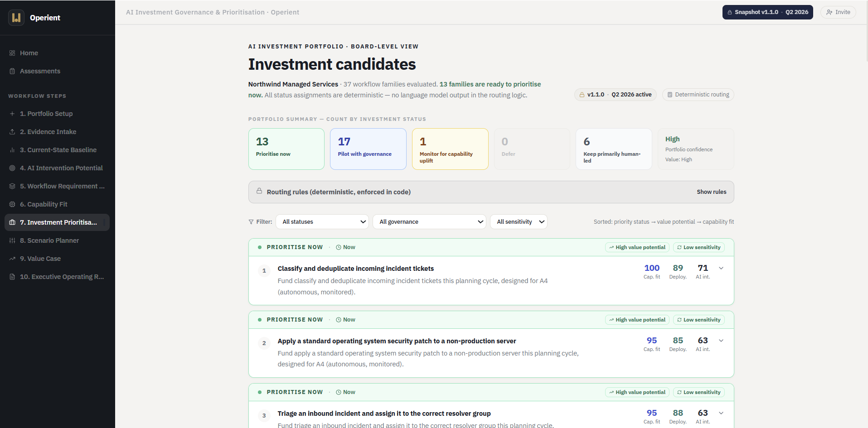Click the funnel Filter icon
The image size is (868, 428).
(251, 222)
